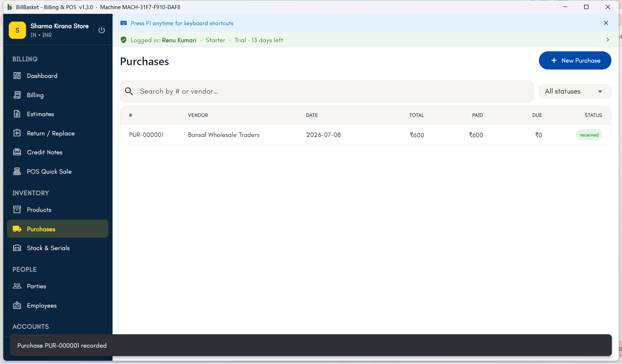The height and width of the screenshot is (364, 622).
Task: Click the Products box icon
Action: tap(17, 210)
